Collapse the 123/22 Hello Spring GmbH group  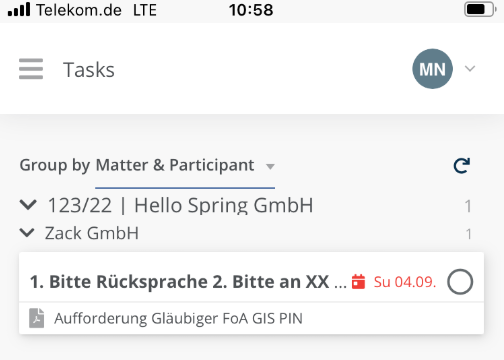pyautogui.click(x=28, y=204)
